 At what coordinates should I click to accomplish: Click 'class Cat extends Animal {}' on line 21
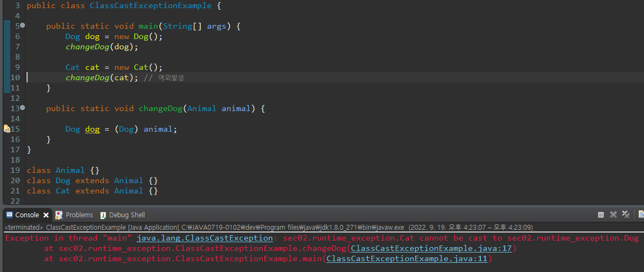point(93,191)
